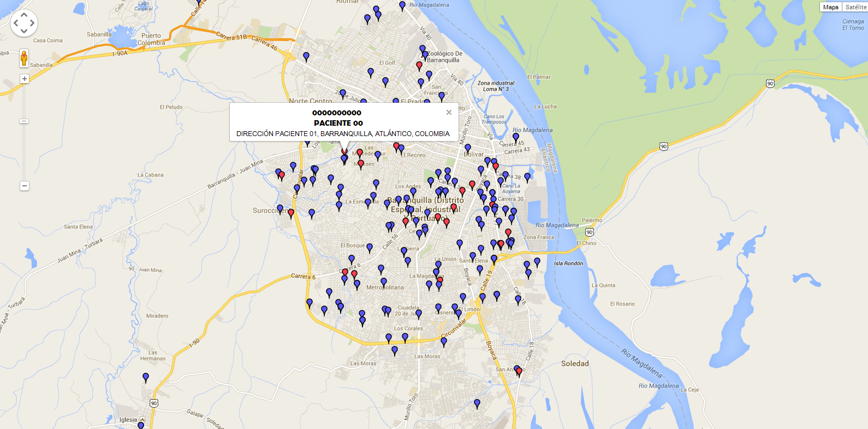Click the blue marker near Iglesia
The image size is (868, 429).
click(x=141, y=425)
